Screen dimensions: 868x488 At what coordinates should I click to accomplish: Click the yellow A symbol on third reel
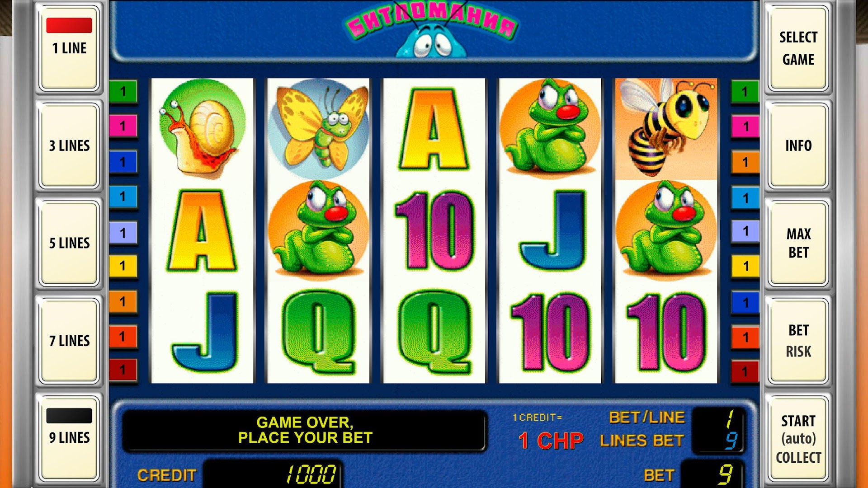(434, 129)
